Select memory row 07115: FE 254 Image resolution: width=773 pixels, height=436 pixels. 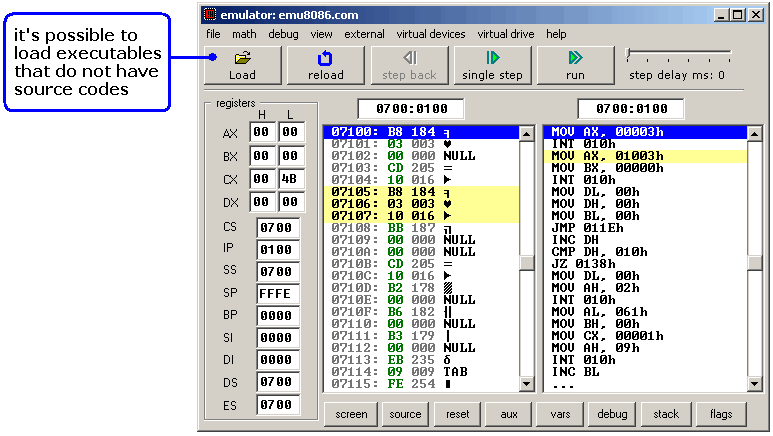point(421,384)
